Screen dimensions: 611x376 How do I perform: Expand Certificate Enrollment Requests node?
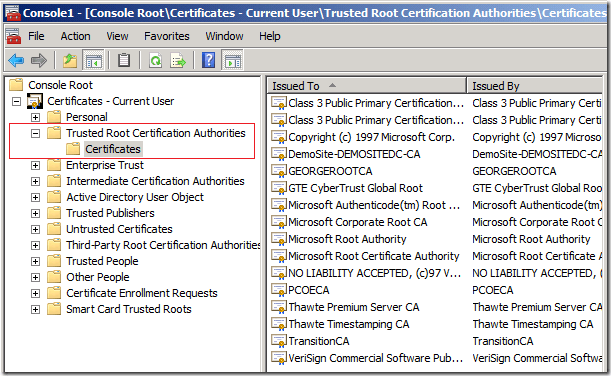coord(35,293)
